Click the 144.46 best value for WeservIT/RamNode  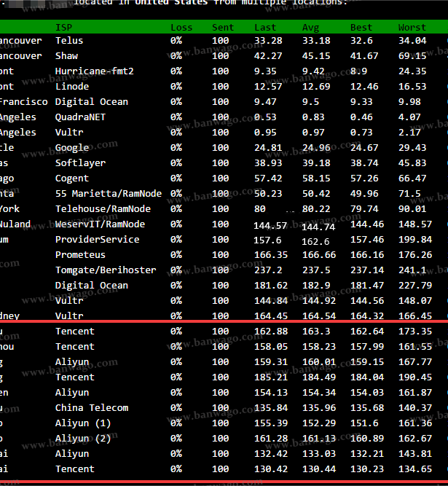367,224
